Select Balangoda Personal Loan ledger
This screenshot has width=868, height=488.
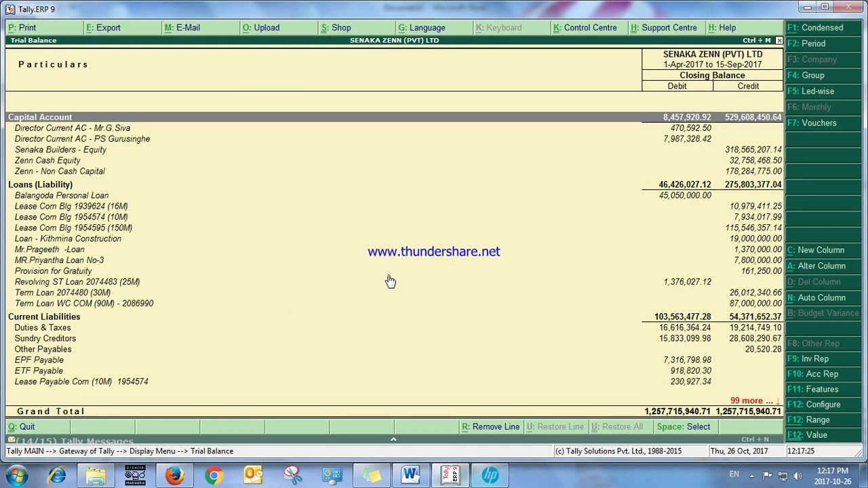[394, 195]
